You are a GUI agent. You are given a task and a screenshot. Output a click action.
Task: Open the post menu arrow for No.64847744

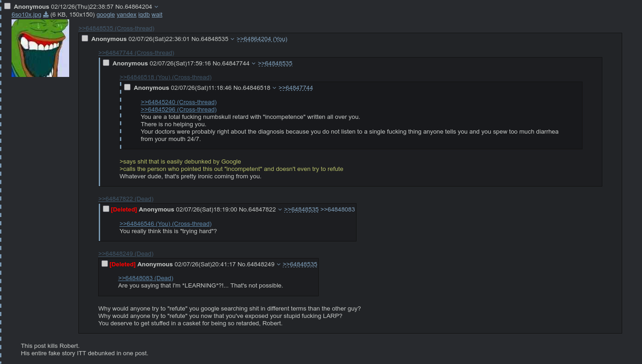pos(254,64)
